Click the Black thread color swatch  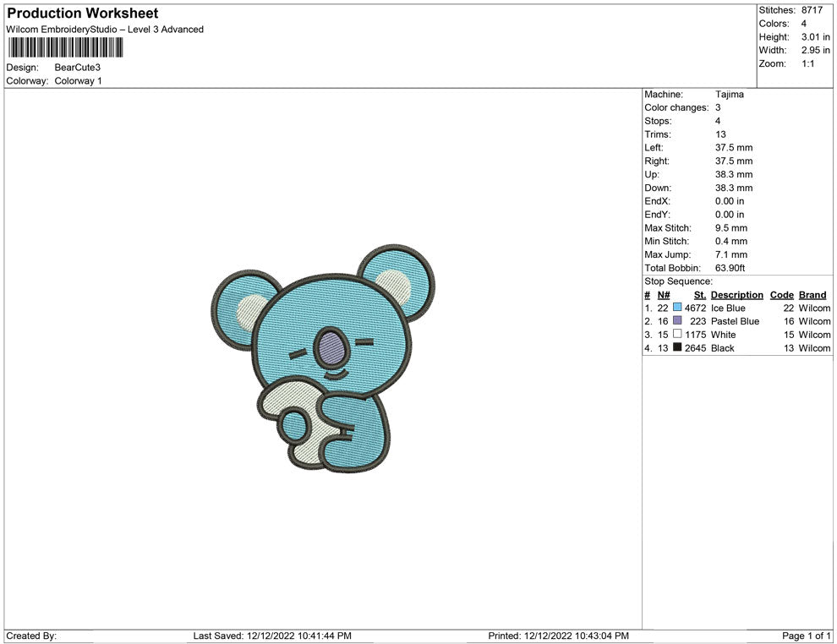[x=677, y=347]
